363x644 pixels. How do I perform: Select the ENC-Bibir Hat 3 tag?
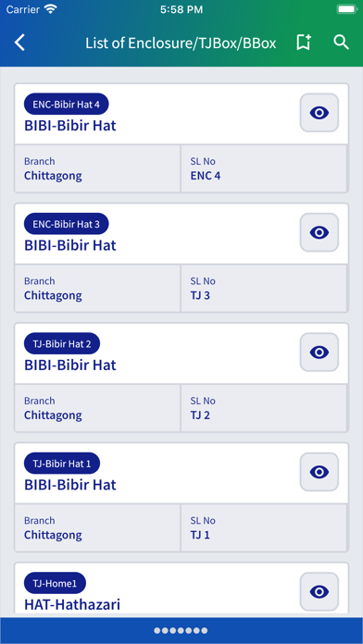pyautogui.click(x=66, y=224)
